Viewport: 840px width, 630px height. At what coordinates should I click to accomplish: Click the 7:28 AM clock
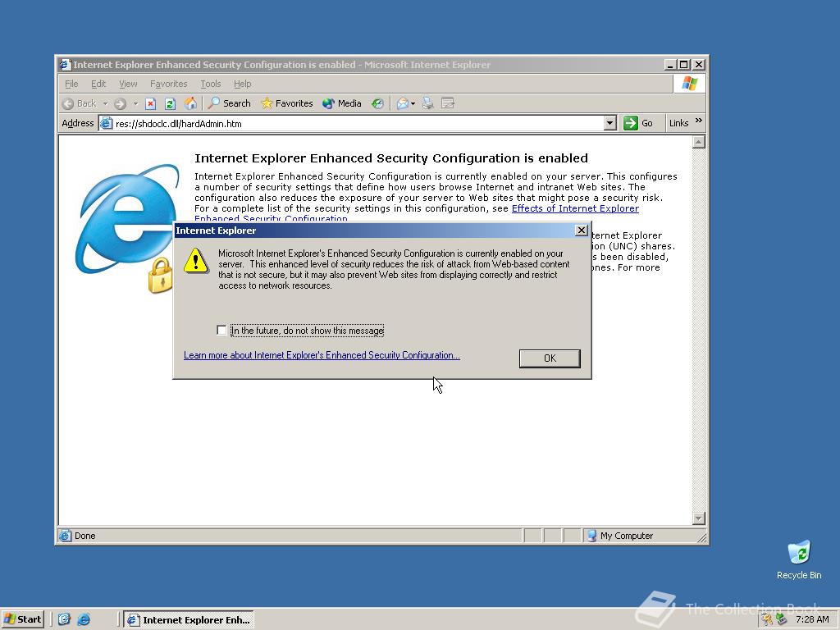tap(812, 620)
